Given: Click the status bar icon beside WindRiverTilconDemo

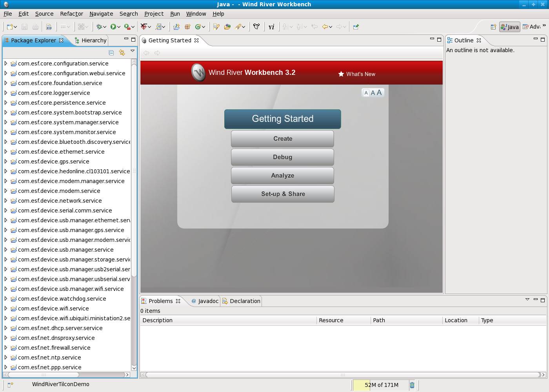Looking at the screenshot, I should tap(11, 385).
